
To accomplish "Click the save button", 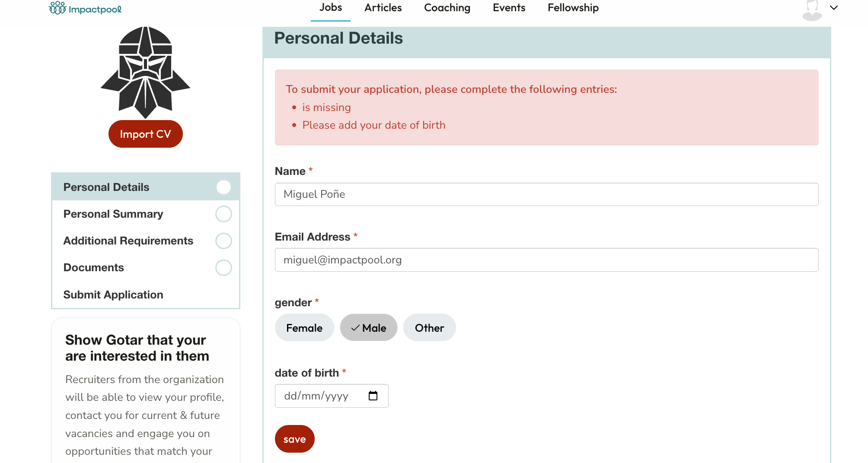I will point(294,439).
